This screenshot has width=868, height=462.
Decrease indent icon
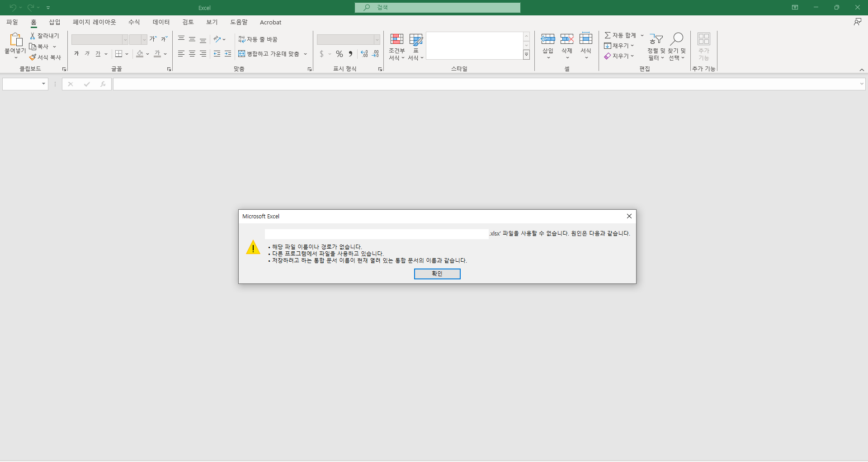coord(217,54)
